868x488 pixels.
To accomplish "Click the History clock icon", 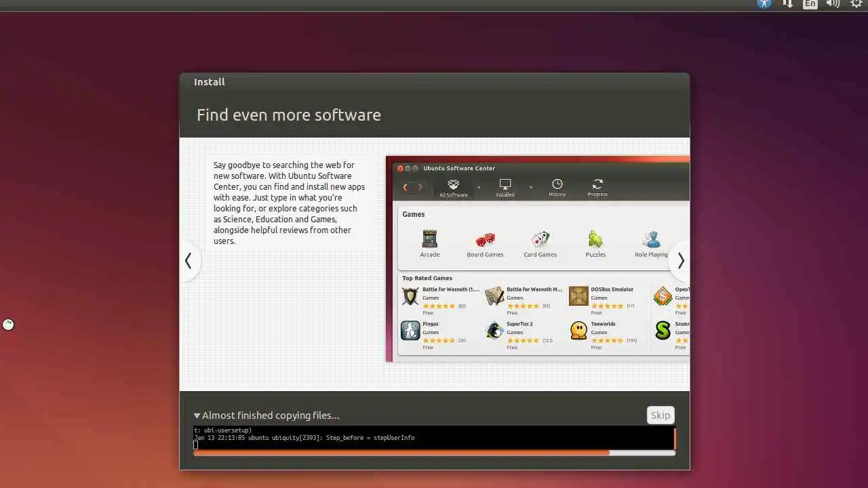I will click(557, 184).
